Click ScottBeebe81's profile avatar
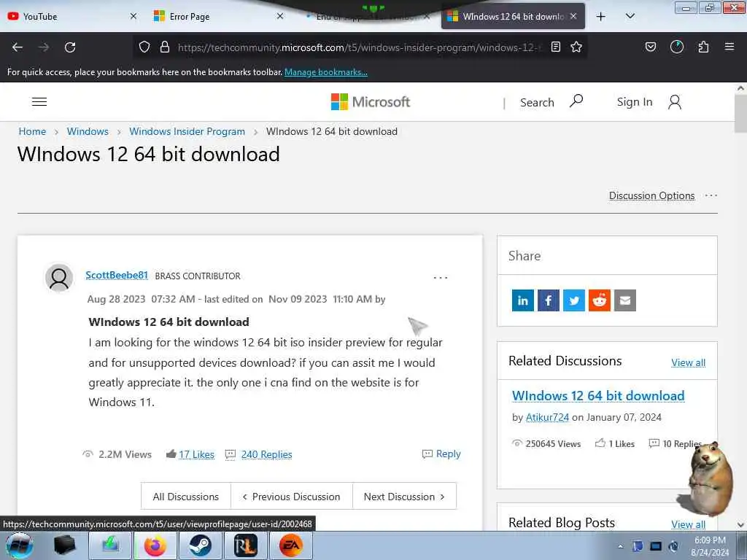Image resolution: width=747 pixels, height=560 pixels. coord(59,278)
